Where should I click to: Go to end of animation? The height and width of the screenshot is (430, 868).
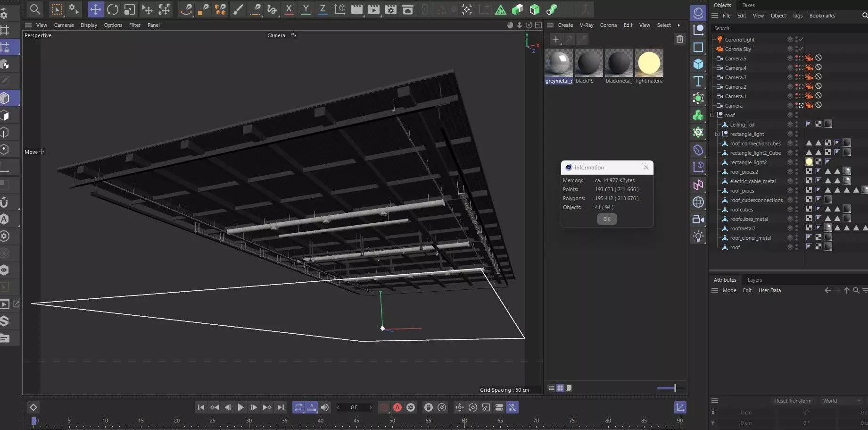(281, 407)
